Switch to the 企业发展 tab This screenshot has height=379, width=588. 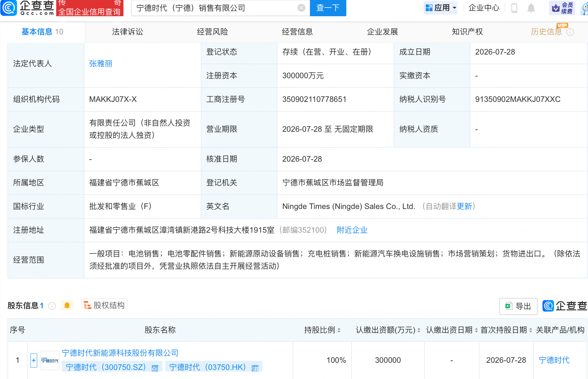tap(382, 32)
